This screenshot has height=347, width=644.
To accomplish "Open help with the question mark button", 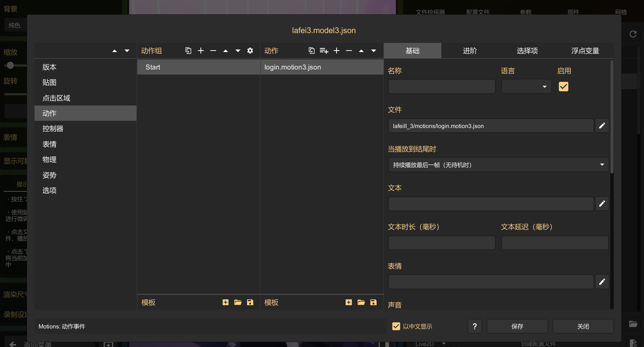I will pos(474,326).
